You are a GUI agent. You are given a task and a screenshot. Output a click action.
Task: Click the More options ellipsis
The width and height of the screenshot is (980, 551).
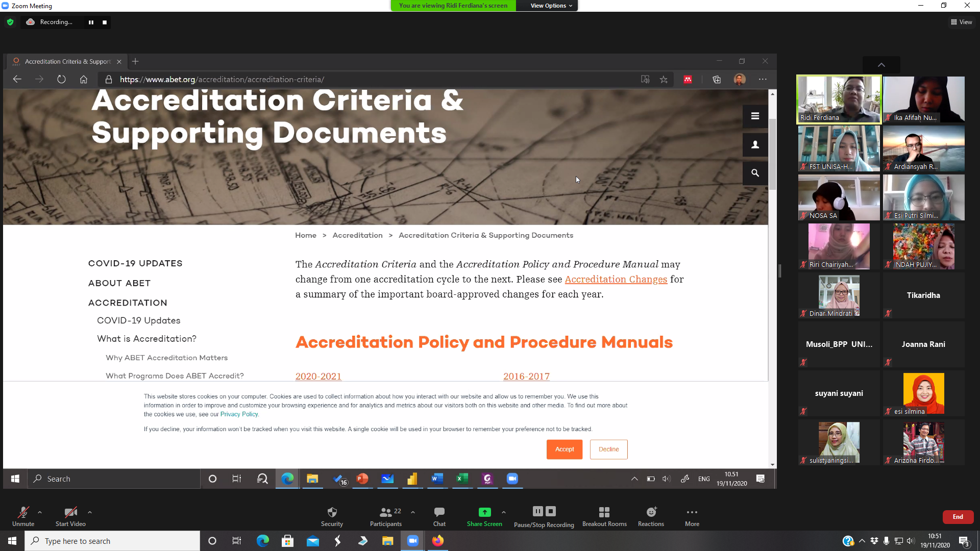coord(692,512)
